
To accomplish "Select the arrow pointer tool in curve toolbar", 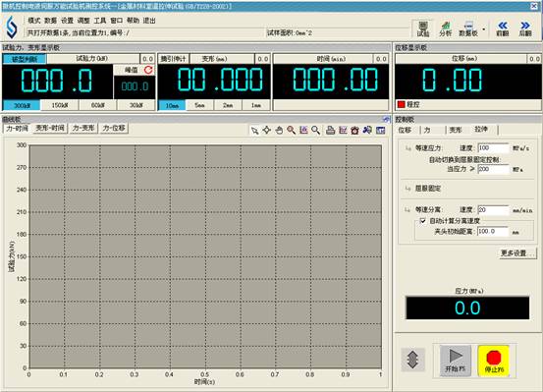I will pyautogui.click(x=254, y=131).
